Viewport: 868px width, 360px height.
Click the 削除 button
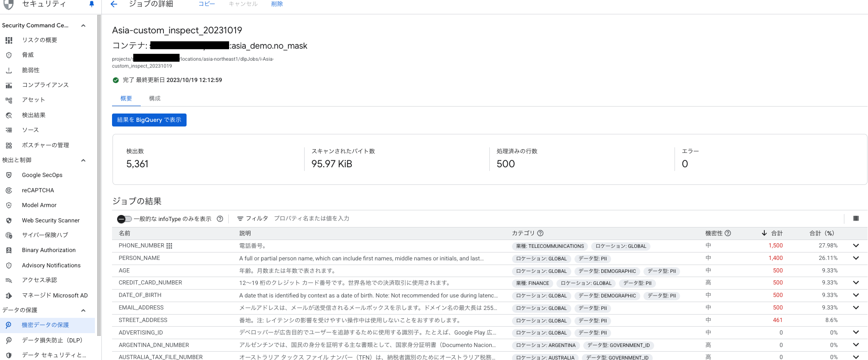277,4
